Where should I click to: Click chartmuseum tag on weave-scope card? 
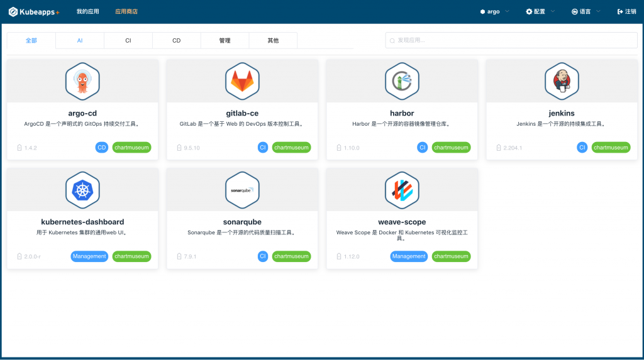coord(452,256)
